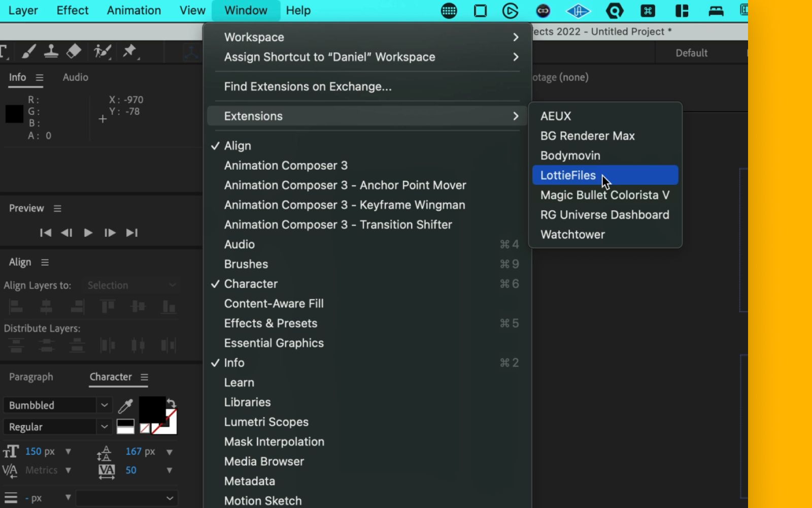
Task: Open the Info panel menu icon
Action: click(40, 77)
